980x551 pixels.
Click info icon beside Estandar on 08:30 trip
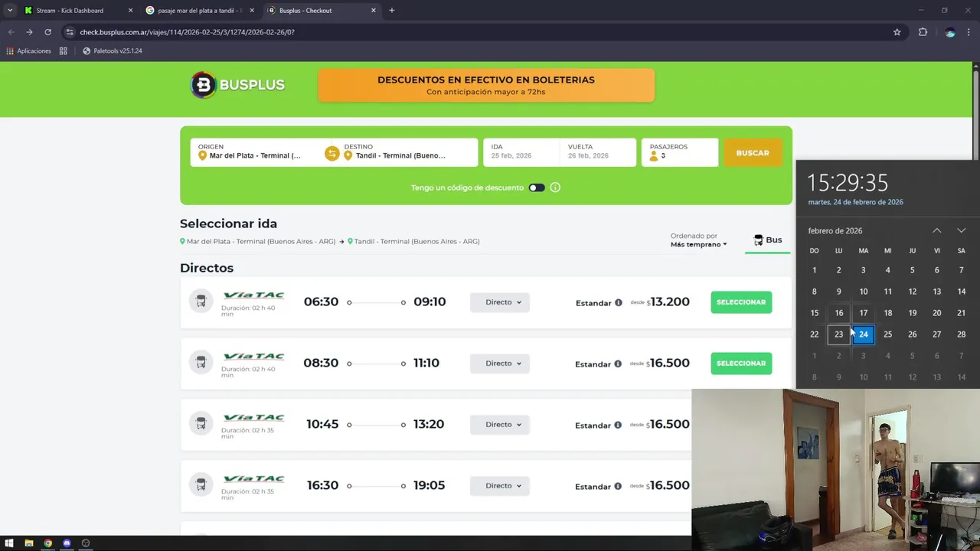(x=618, y=364)
